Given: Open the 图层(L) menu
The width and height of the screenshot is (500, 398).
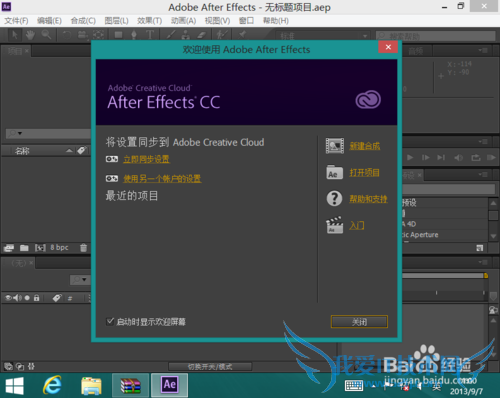Looking at the screenshot, I should point(116,21).
